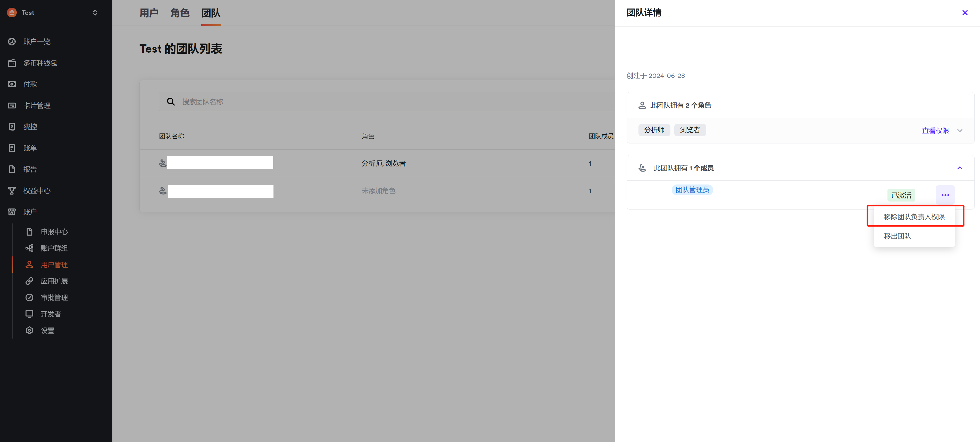
Task: Click the members group icon in team details
Action: tap(642, 168)
